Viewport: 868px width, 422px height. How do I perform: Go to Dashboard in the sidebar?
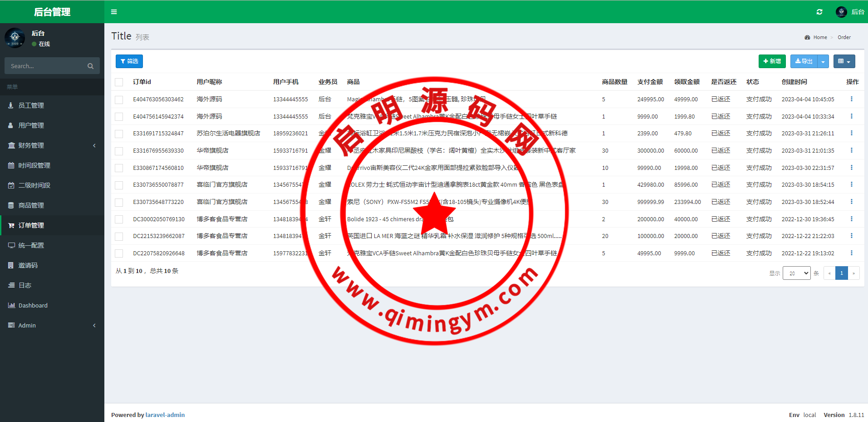point(33,305)
